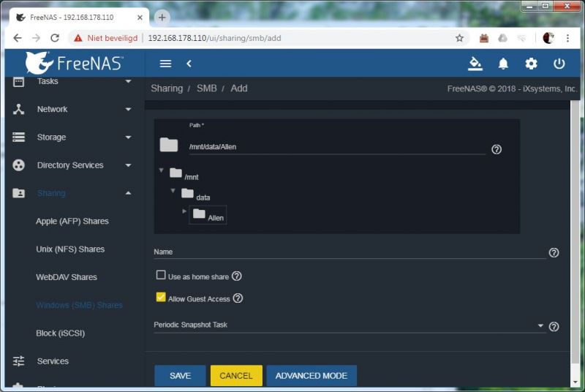
Task: Open the Services menu item
Action: [x=53, y=361]
